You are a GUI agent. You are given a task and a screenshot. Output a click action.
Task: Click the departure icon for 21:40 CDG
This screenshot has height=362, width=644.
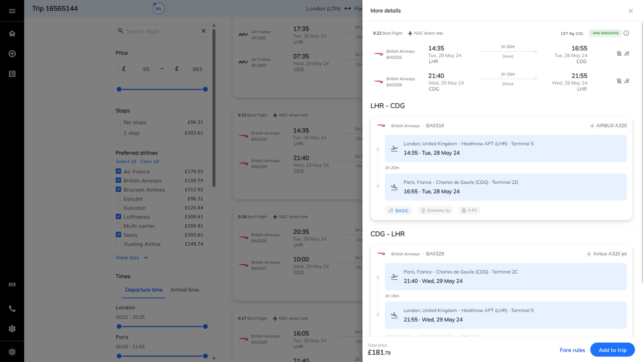[394, 277]
